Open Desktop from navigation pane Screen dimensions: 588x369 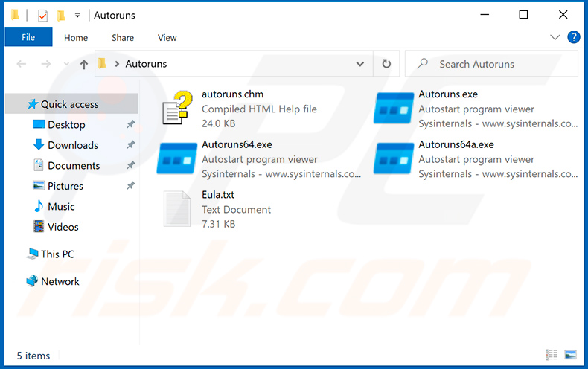click(66, 124)
